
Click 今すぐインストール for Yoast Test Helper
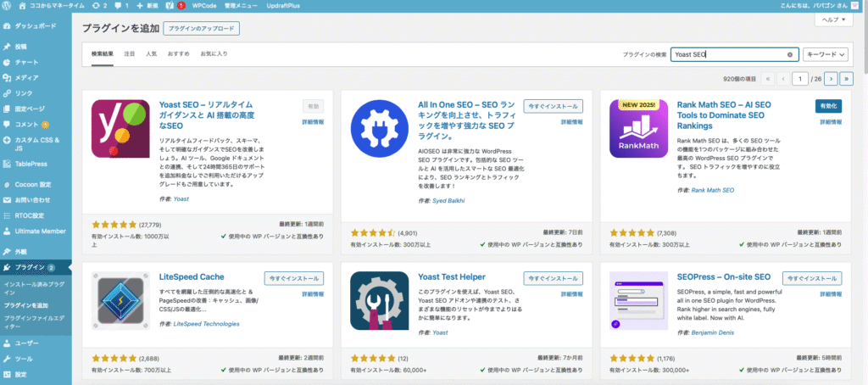pyautogui.click(x=553, y=278)
